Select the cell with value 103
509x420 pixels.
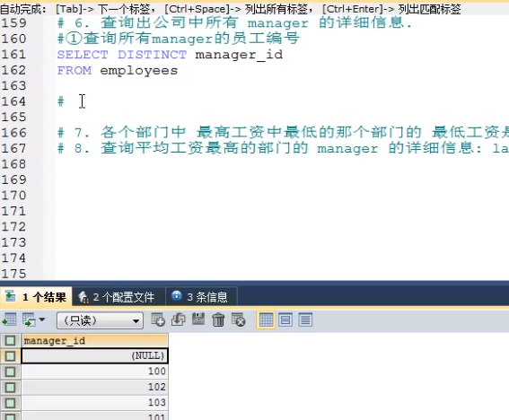coord(95,402)
